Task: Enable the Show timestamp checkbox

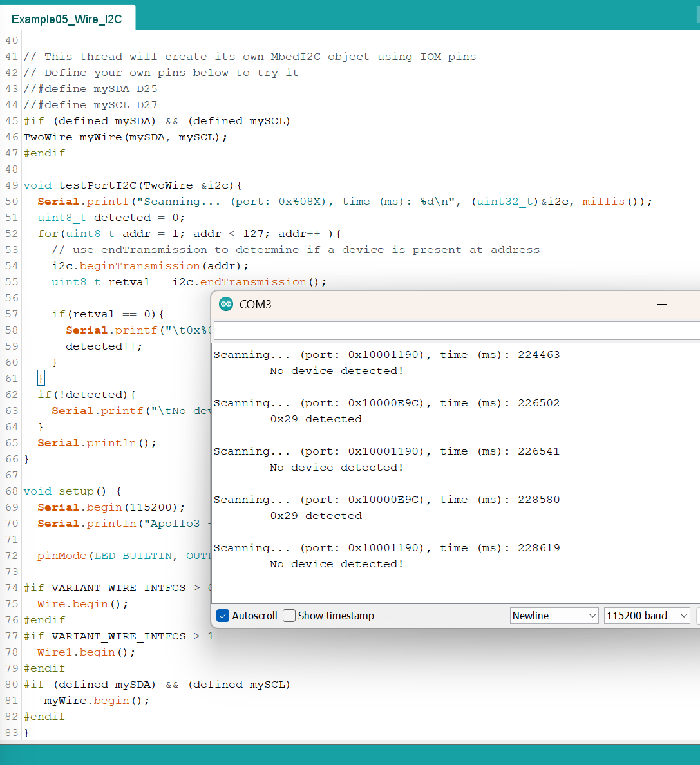Action: click(290, 616)
